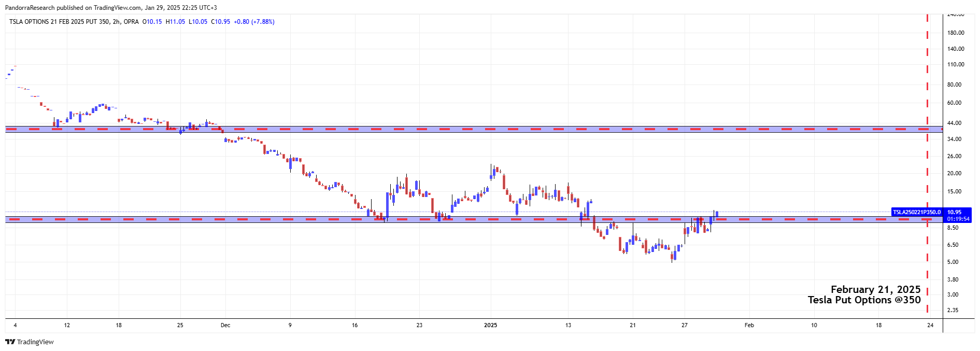Image resolution: width=980 pixels, height=351 pixels.
Task: Click the 6.50 price axis label
Action: pos(953,245)
